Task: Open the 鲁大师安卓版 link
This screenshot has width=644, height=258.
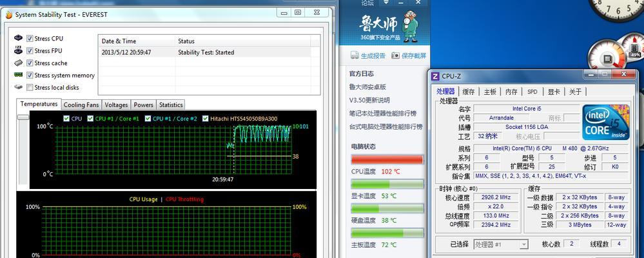Action: pos(367,87)
